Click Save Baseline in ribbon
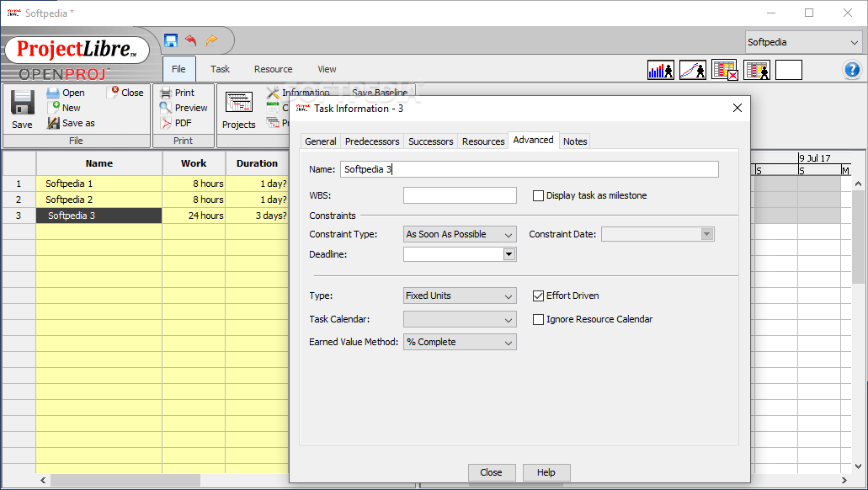This screenshot has width=868, height=490. 380,93
